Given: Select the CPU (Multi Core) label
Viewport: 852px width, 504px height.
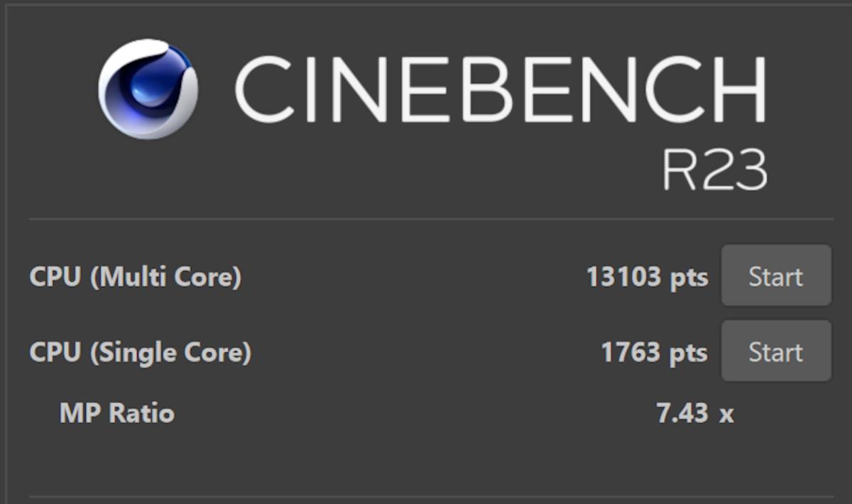Looking at the screenshot, I should point(135,277).
